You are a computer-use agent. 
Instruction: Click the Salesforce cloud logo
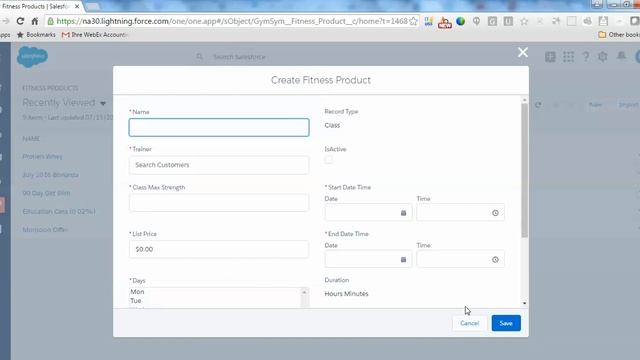32,57
